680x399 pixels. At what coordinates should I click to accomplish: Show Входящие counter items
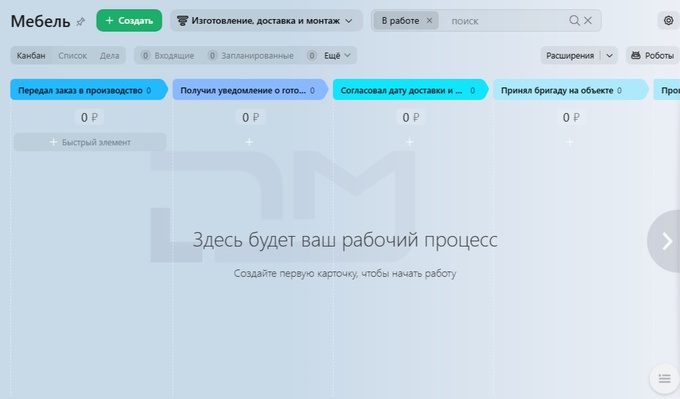tap(167, 56)
